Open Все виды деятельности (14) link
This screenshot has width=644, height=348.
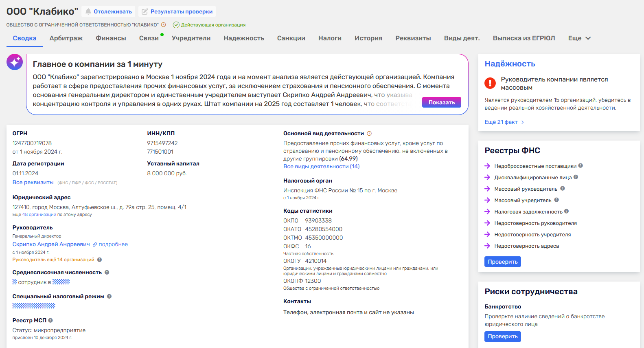pos(321,166)
